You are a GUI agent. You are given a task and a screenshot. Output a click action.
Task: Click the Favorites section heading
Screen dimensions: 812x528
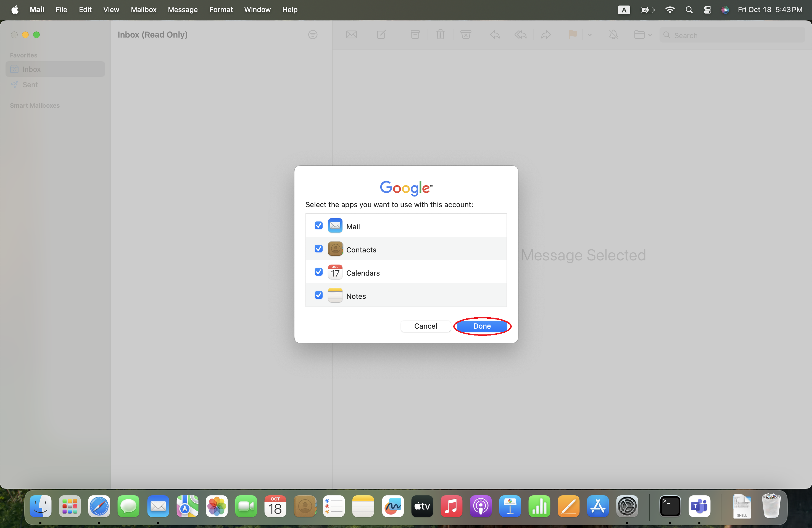23,55
